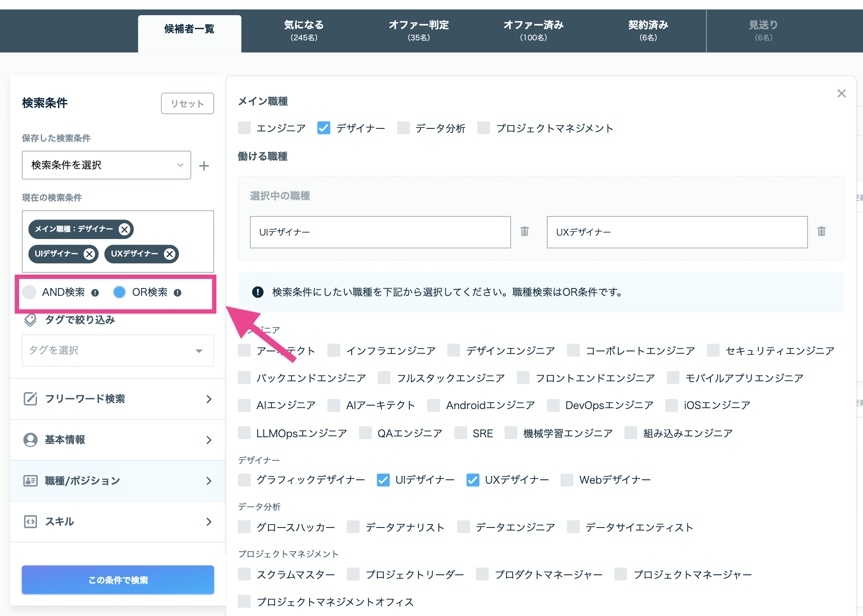This screenshot has height=616, width=863.
Task: Delete the selected UXデザイナー job with trash icon
Action: (x=821, y=231)
